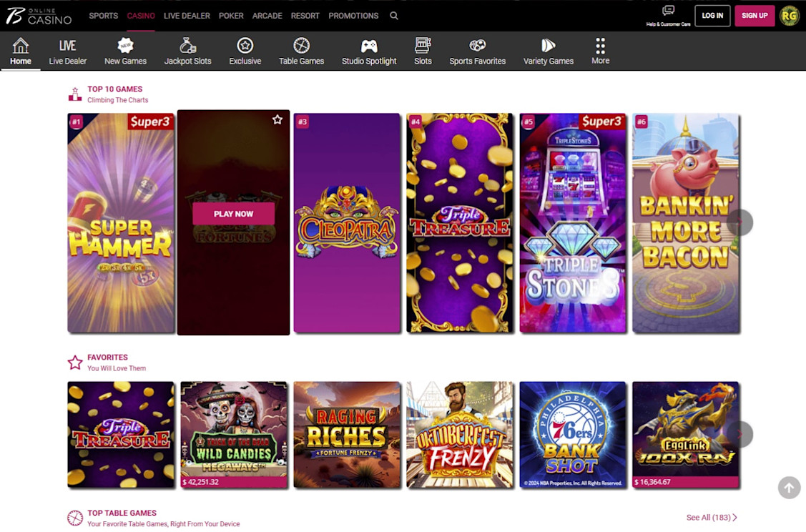Select the Sports top menu item
The width and height of the screenshot is (806, 532).
pos(103,16)
